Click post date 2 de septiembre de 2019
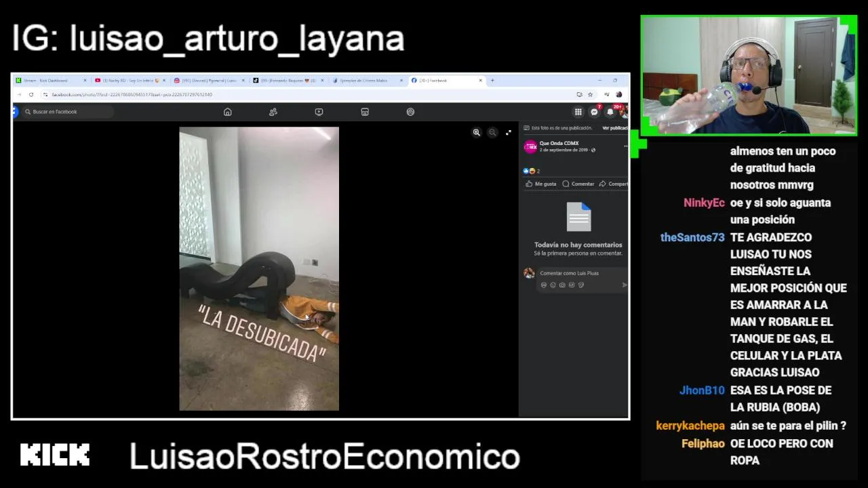The image size is (868, 488). coord(564,150)
